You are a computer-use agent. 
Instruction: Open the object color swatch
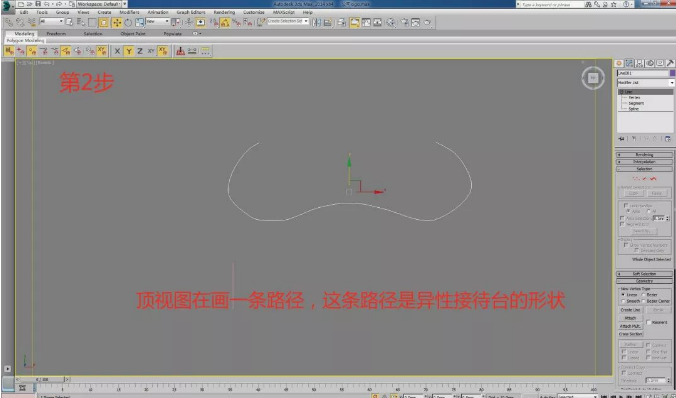(x=672, y=73)
